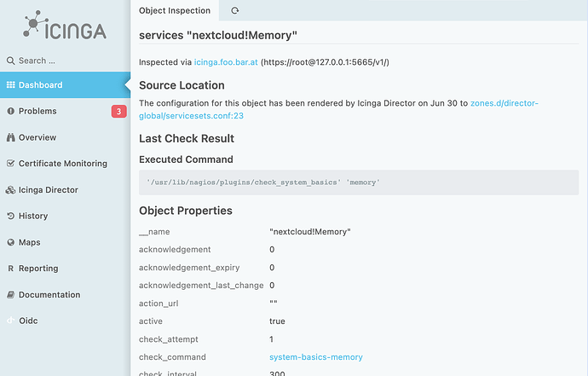
Task: Open the Oidc menu item
Action: (x=30, y=321)
